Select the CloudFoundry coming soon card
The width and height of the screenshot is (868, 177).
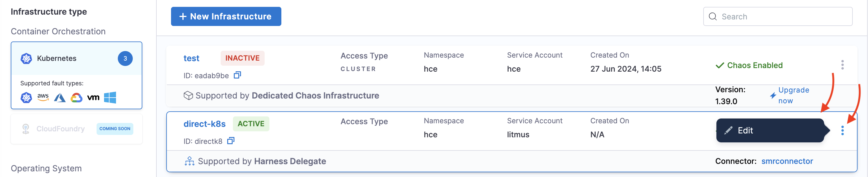click(76, 129)
